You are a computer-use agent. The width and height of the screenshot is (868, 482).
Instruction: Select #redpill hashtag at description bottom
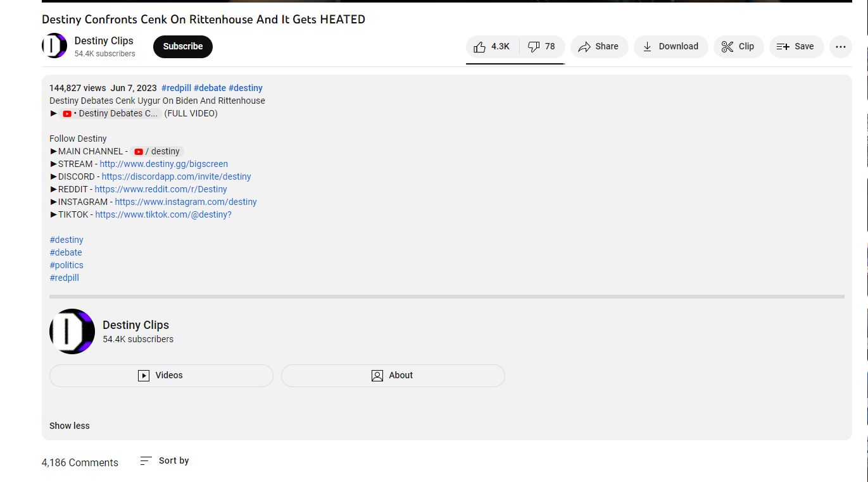click(x=64, y=278)
